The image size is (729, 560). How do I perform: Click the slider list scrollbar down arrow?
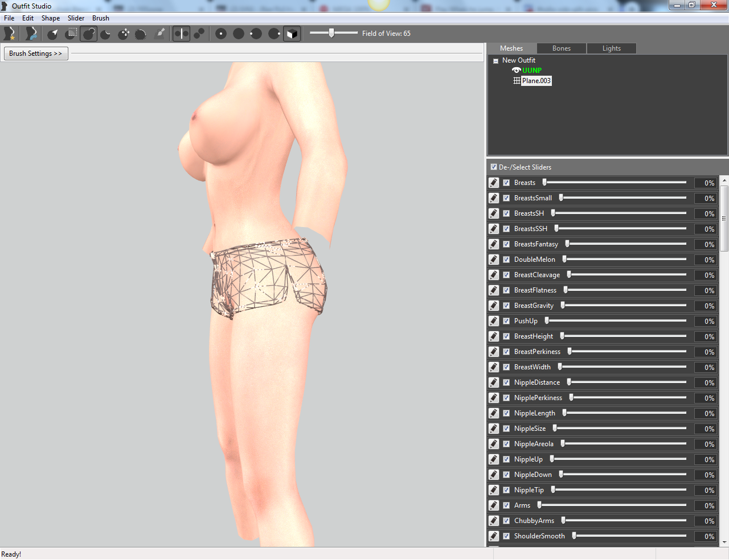(x=724, y=542)
